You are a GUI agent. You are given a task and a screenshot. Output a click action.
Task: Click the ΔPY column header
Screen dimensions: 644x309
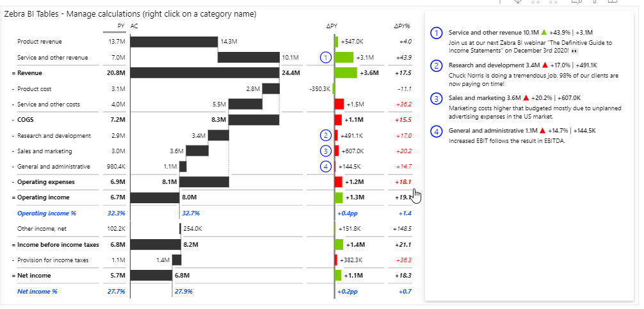coord(331,26)
